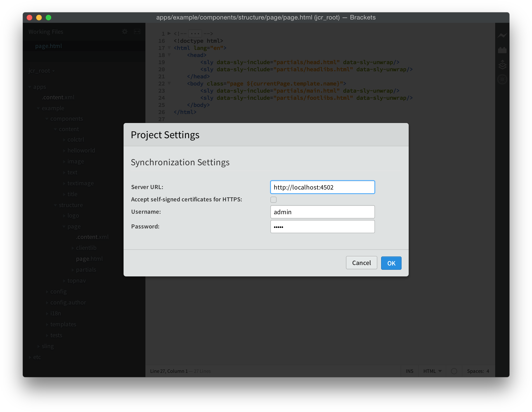532x412 pixels.
Task: Cancel the Project Settings dialog
Action: pyautogui.click(x=361, y=263)
